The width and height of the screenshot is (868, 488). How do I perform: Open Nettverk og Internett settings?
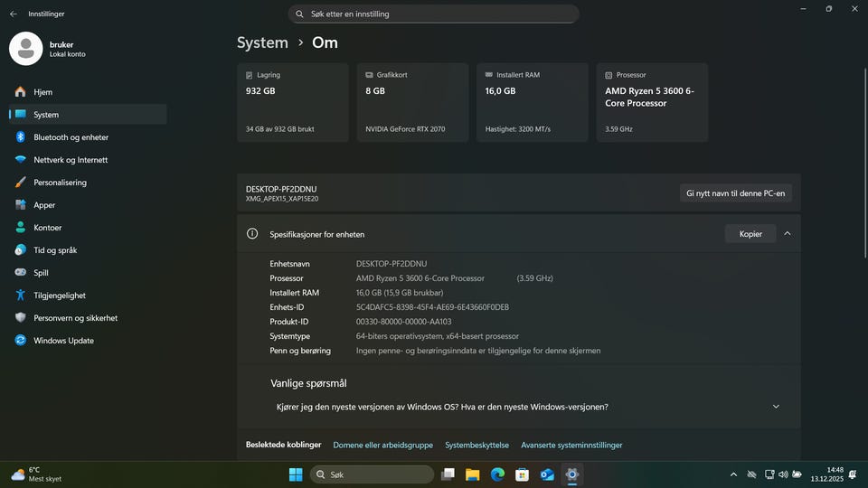pyautogui.click(x=71, y=160)
